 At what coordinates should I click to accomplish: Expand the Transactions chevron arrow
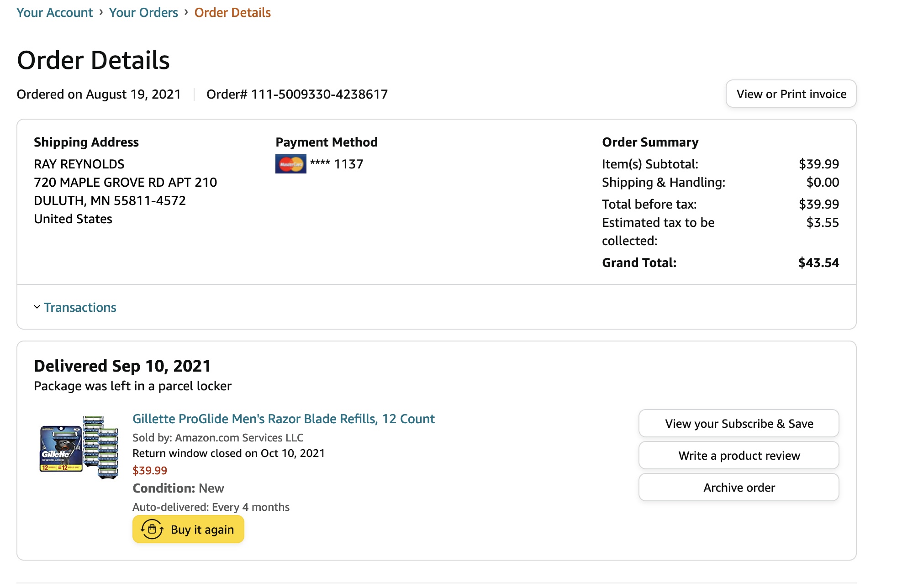37,307
